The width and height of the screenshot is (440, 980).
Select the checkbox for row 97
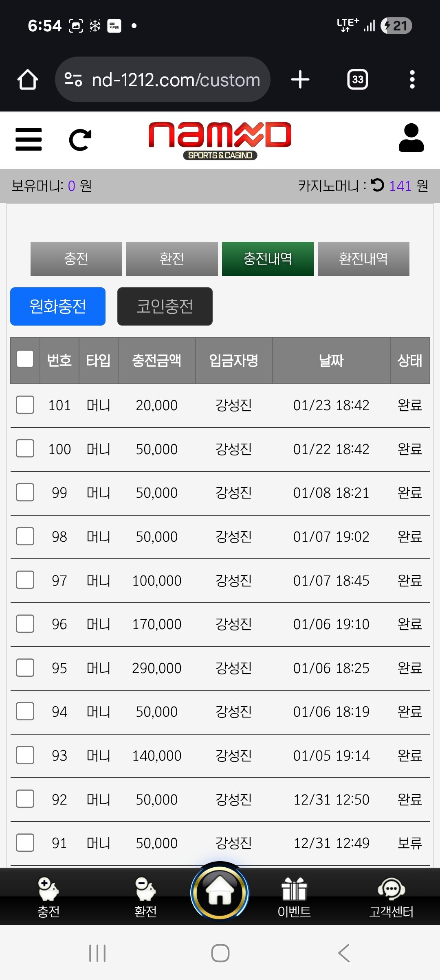pos(25,580)
